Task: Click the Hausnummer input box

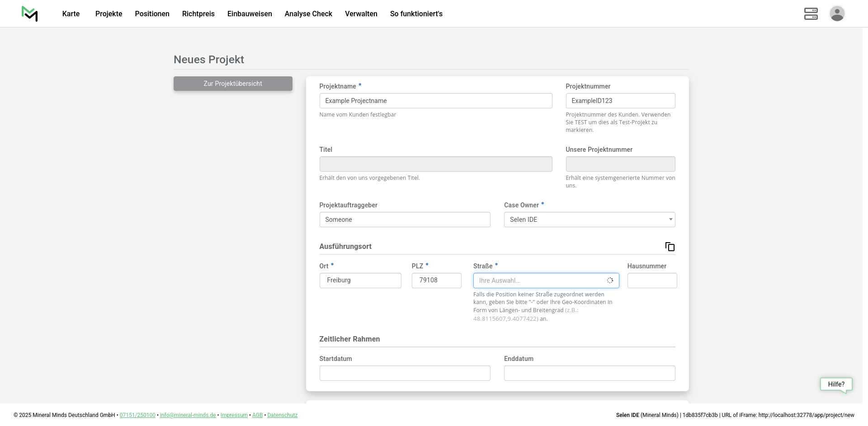Action: pos(651,281)
